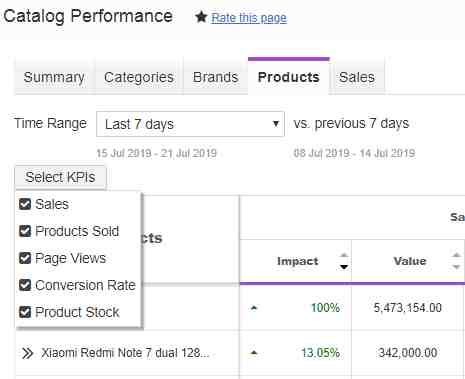Click the Impact column header
The image size is (465, 379).
297,261
